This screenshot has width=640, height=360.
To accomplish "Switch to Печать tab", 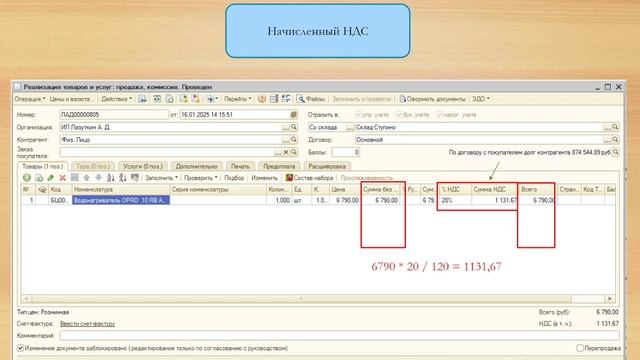I will pyautogui.click(x=240, y=166).
